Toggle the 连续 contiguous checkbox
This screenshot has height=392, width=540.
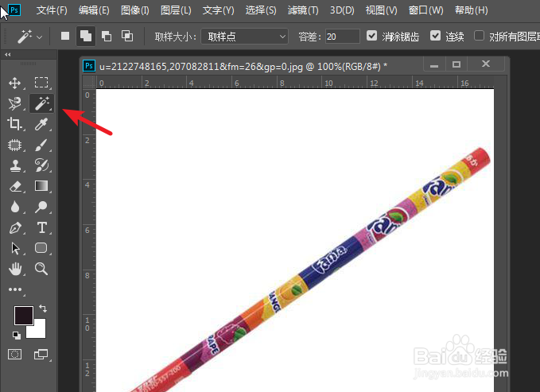click(435, 36)
